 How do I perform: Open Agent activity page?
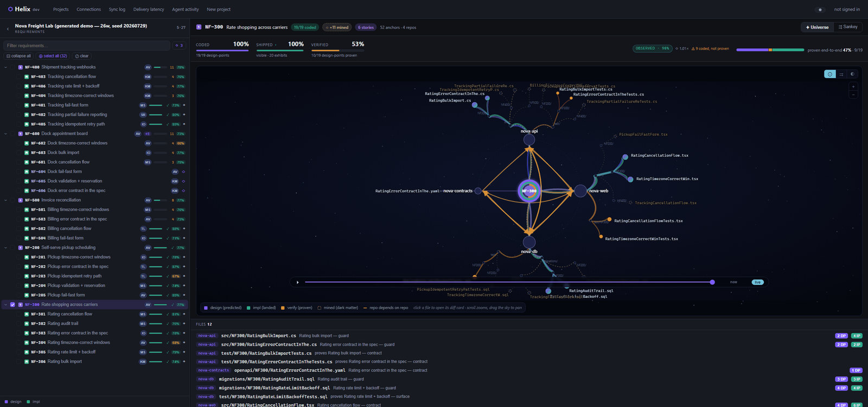(x=186, y=9)
